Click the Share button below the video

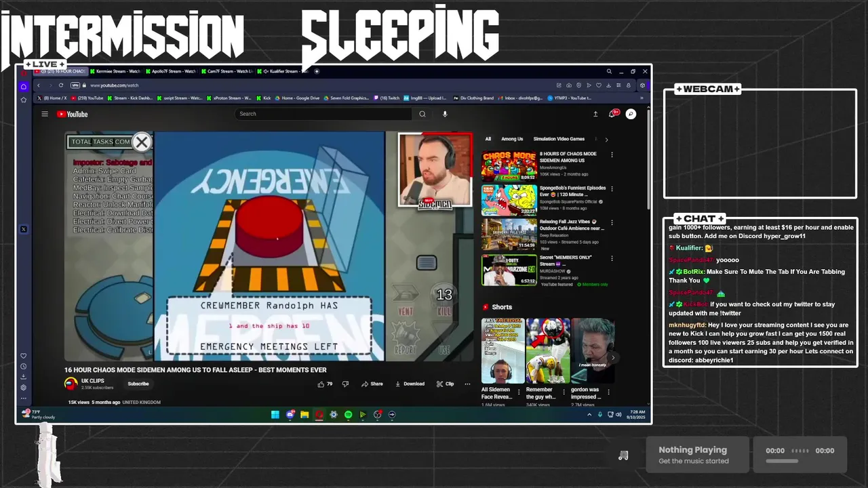pos(372,384)
